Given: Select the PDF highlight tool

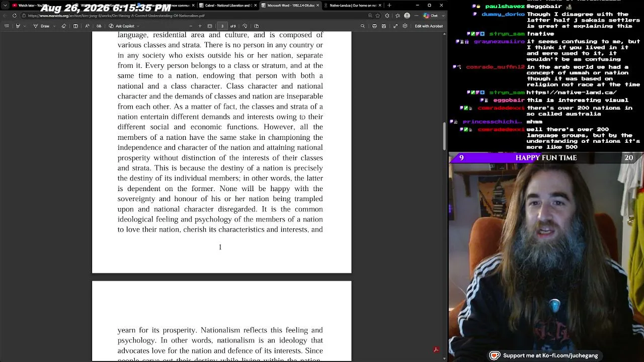Looking at the screenshot, I should tap(18, 26).
